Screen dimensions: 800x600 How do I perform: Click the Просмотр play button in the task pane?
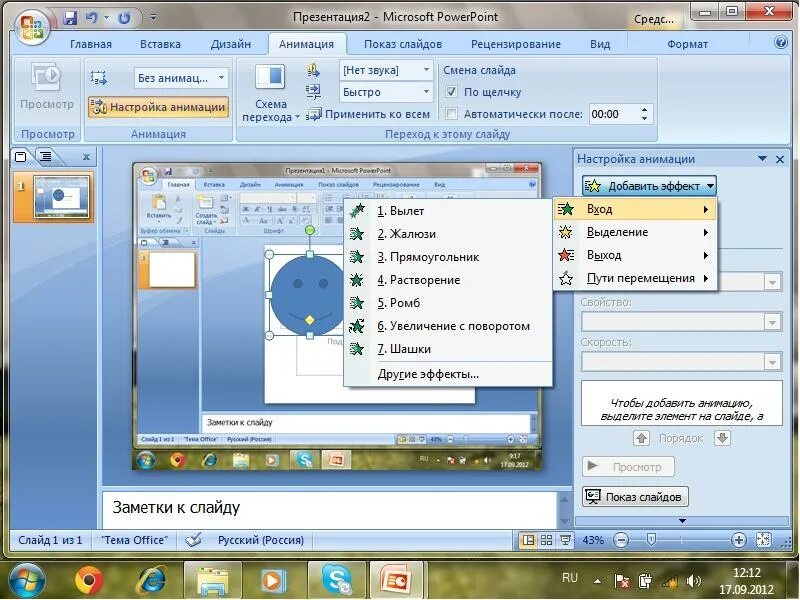click(628, 466)
